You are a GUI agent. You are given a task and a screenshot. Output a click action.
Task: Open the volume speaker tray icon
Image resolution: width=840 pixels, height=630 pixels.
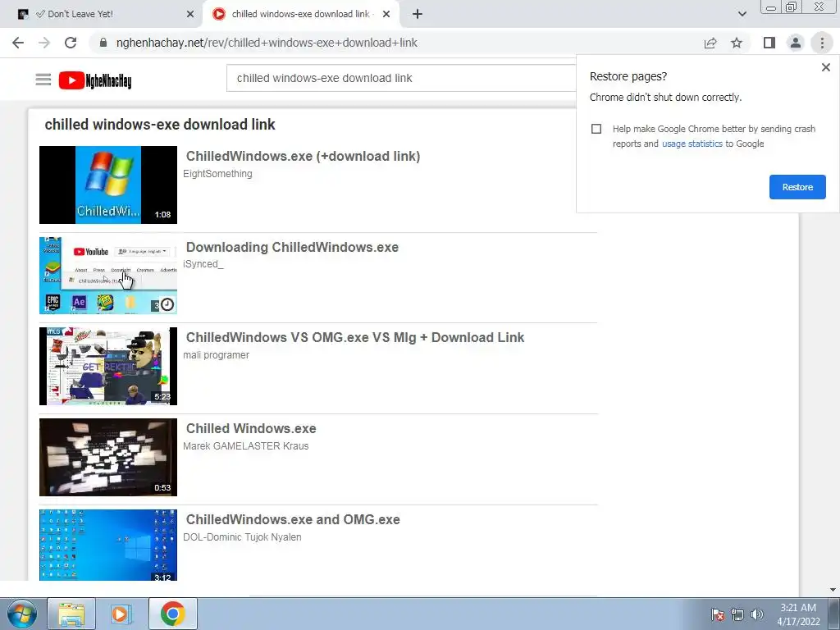pyautogui.click(x=756, y=614)
